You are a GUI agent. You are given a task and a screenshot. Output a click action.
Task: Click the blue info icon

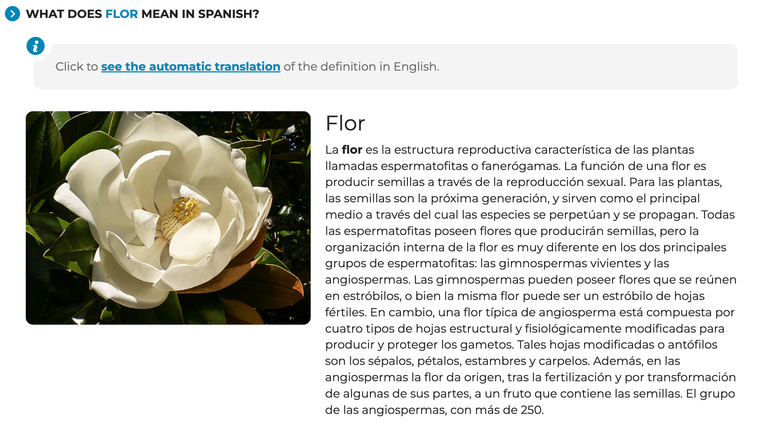pos(35,47)
